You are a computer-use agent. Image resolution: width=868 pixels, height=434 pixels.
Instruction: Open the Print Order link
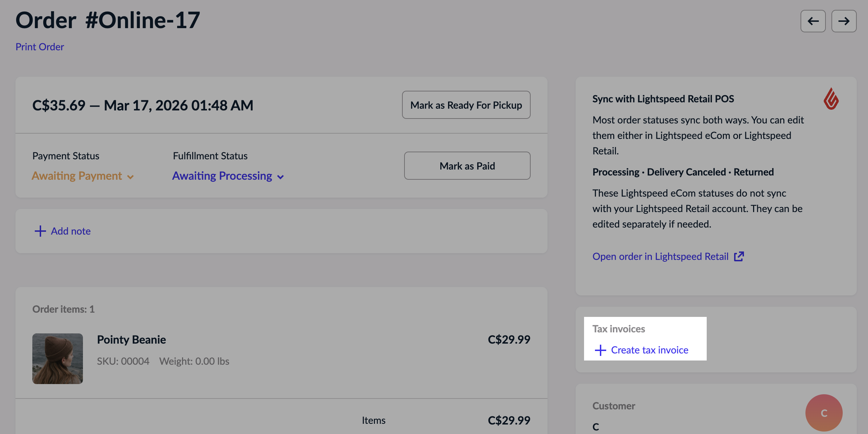coord(40,47)
